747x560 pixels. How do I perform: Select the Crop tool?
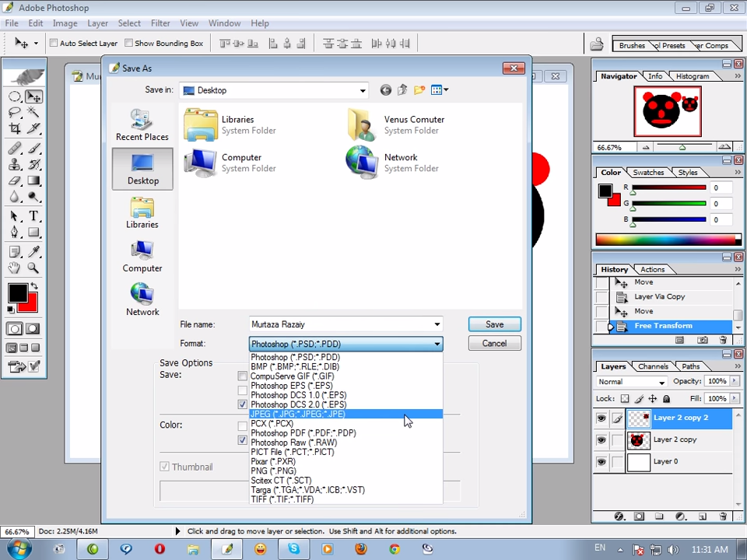coord(14,128)
